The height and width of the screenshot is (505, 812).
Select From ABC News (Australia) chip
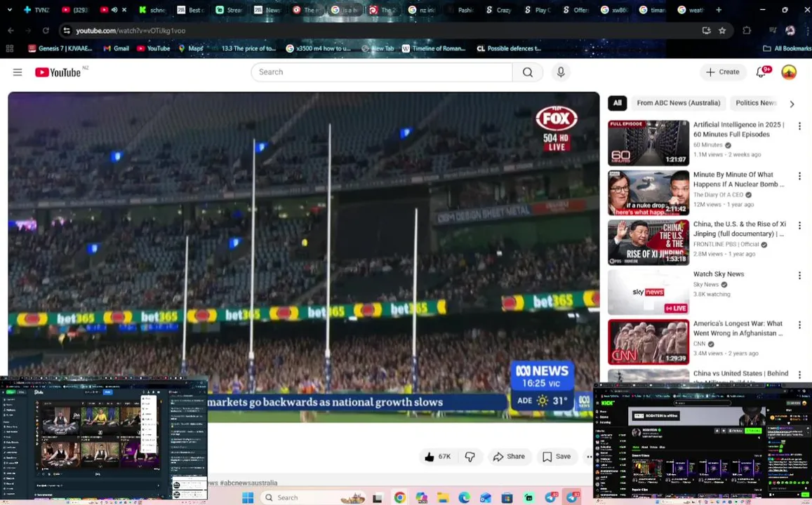pyautogui.click(x=679, y=103)
